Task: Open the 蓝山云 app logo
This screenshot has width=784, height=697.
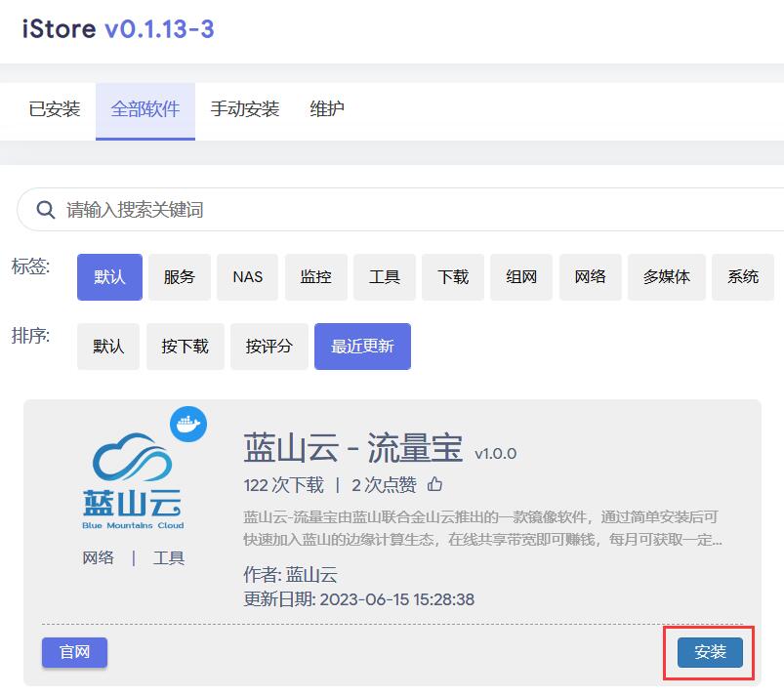Action: pyautogui.click(x=133, y=481)
